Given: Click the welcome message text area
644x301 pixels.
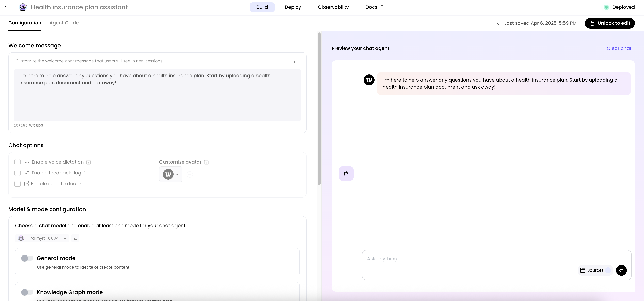Looking at the screenshot, I should (x=157, y=95).
